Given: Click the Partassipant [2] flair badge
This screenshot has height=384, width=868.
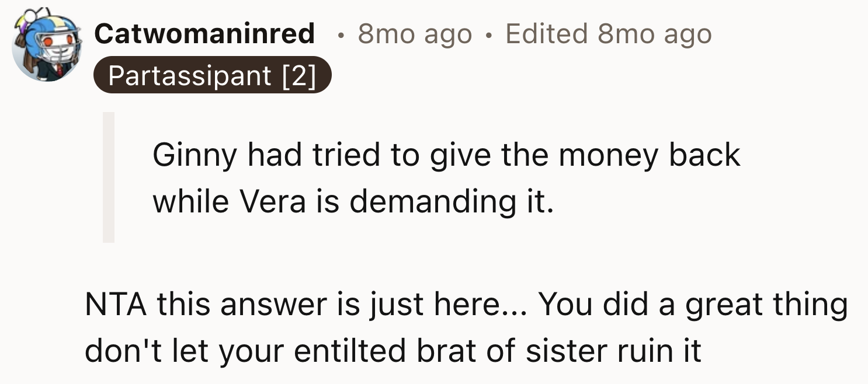Looking at the screenshot, I should (213, 75).
